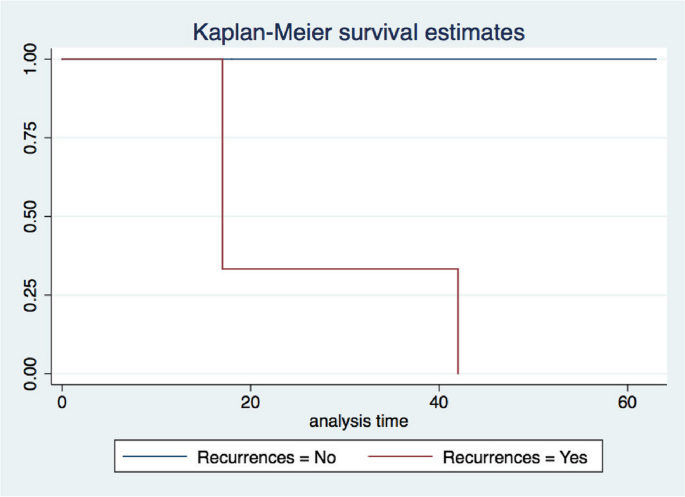
Task: Click the Recurrences = No legend label
Action: pyautogui.click(x=267, y=457)
